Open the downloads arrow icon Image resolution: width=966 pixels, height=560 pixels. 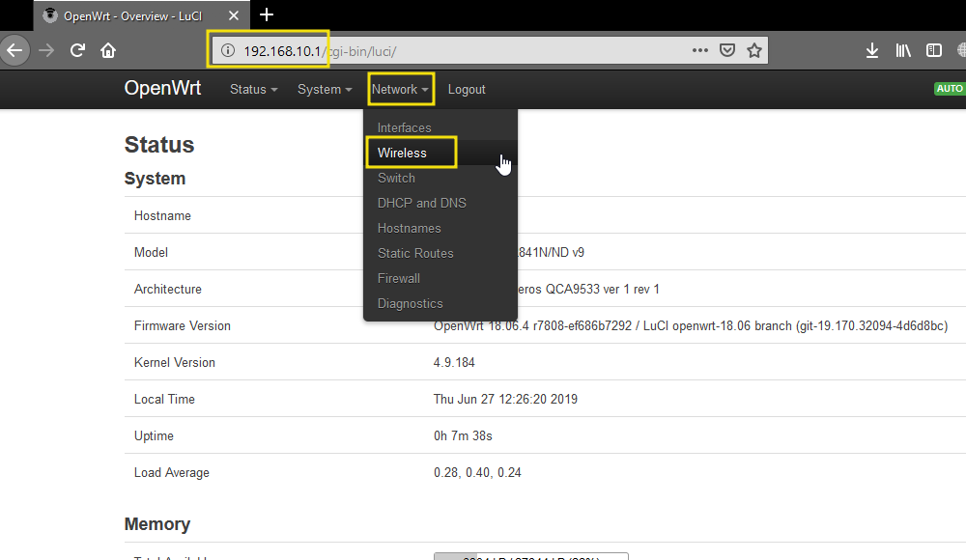click(872, 50)
